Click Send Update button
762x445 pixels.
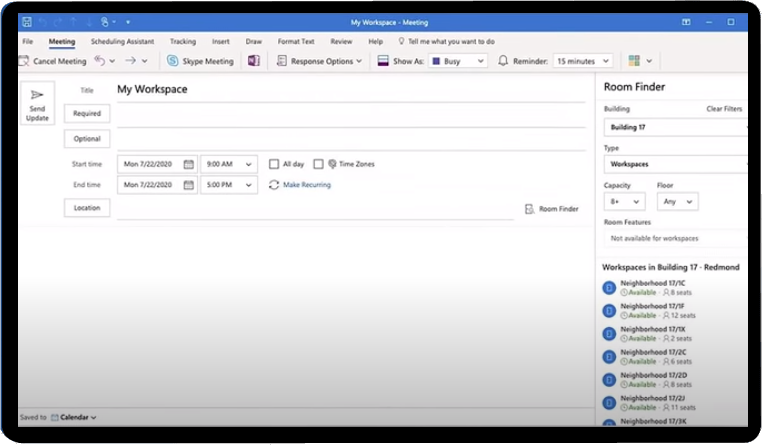(37, 103)
